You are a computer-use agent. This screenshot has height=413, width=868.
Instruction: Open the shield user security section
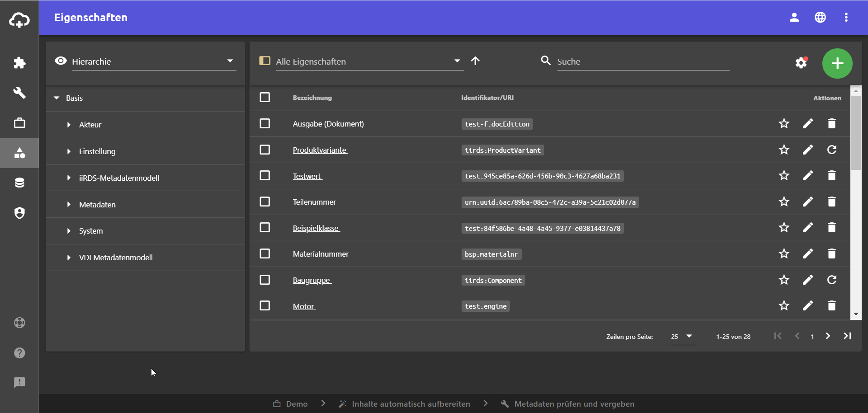19,213
